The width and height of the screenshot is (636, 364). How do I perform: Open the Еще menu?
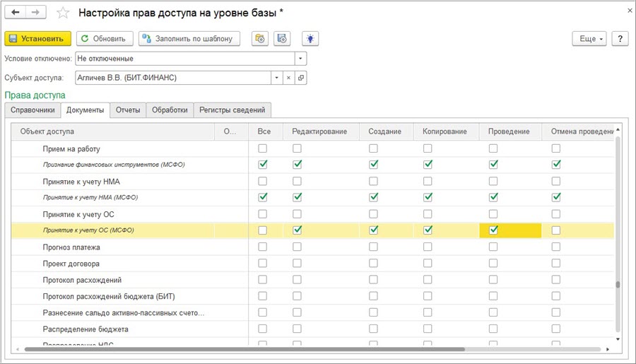[591, 39]
